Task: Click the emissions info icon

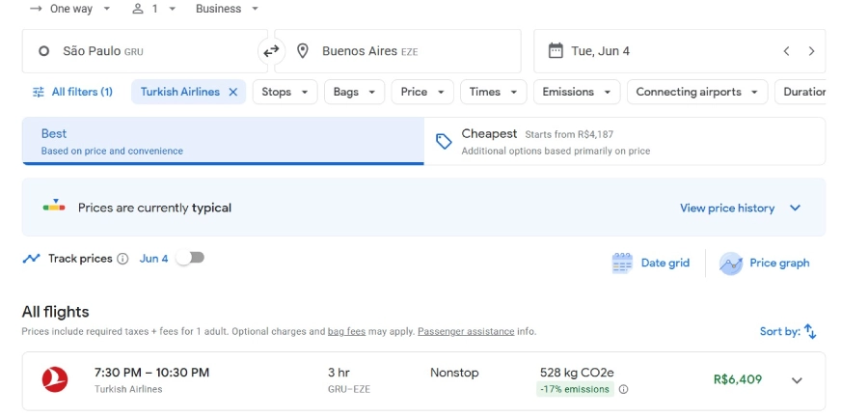Action: [623, 389]
